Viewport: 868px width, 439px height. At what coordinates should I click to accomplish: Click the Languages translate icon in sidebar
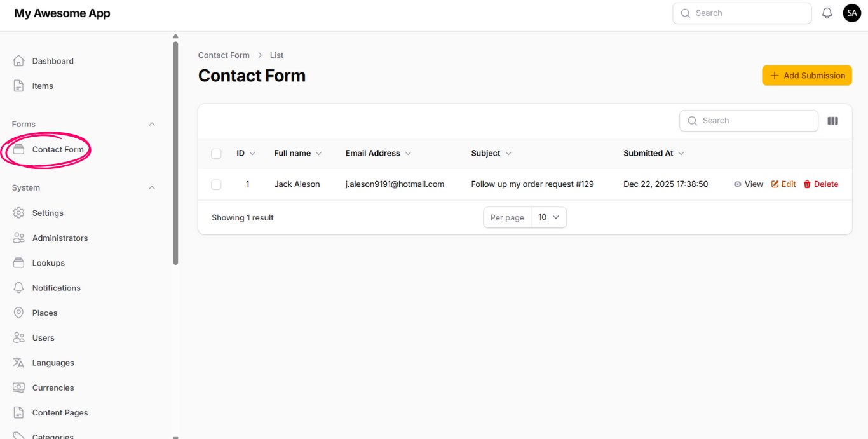click(x=19, y=363)
